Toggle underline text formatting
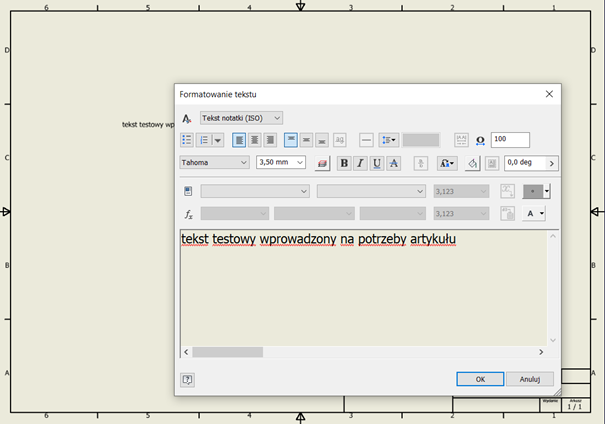Image resolution: width=605 pixels, height=424 pixels. (377, 163)
